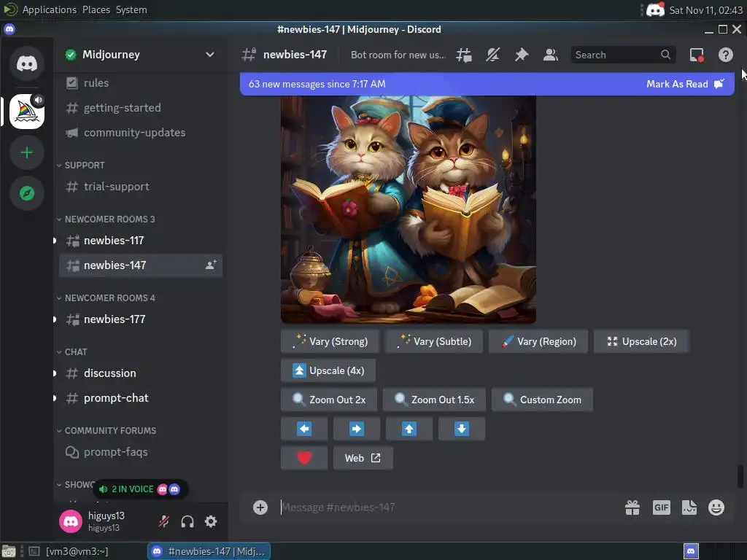Screen dimensions: 747x560
Task: Click the Add a Server plus icon
Action: 27,152
